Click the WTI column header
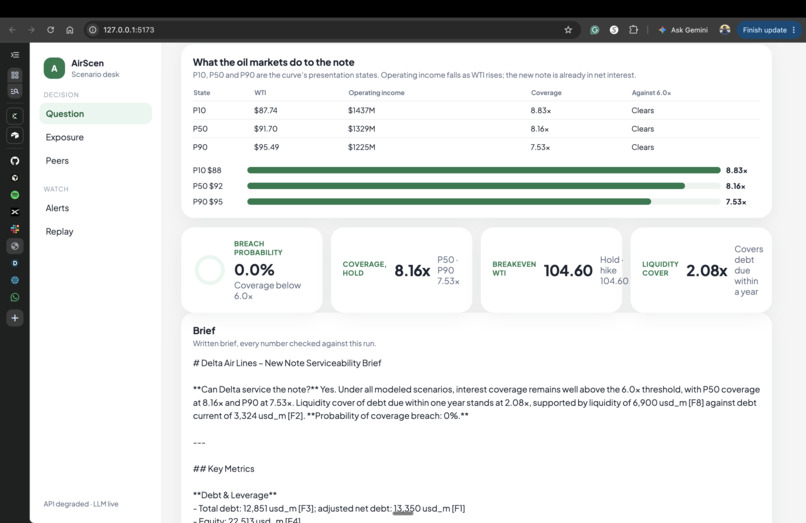The width and height of the screenshot is (806, 523). point(260,93)
